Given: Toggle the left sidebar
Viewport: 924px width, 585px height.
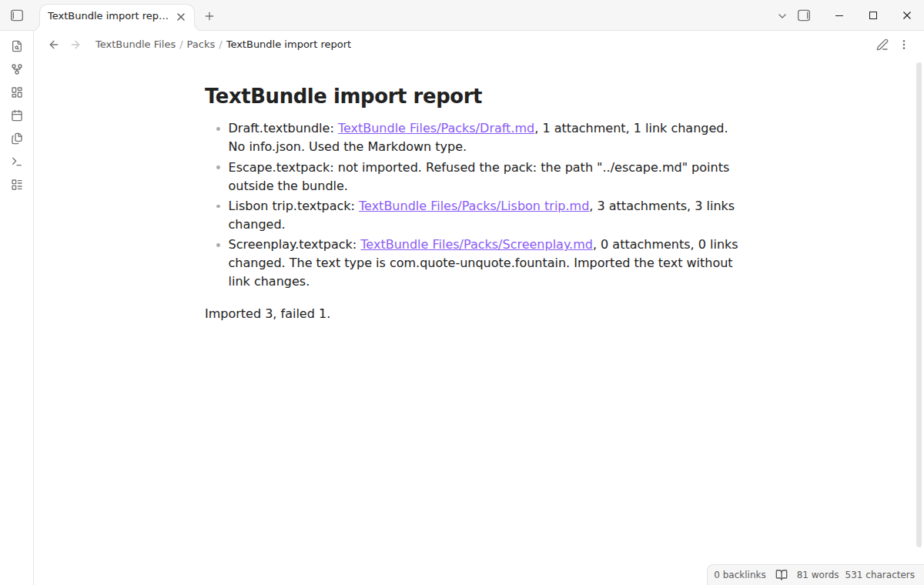Looking at the screenshot, I should coord(17,15).
